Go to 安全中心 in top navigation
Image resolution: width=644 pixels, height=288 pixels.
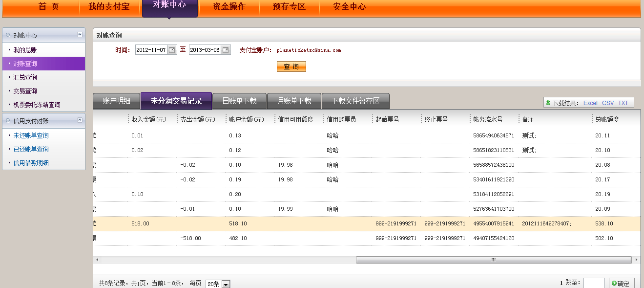349,7
